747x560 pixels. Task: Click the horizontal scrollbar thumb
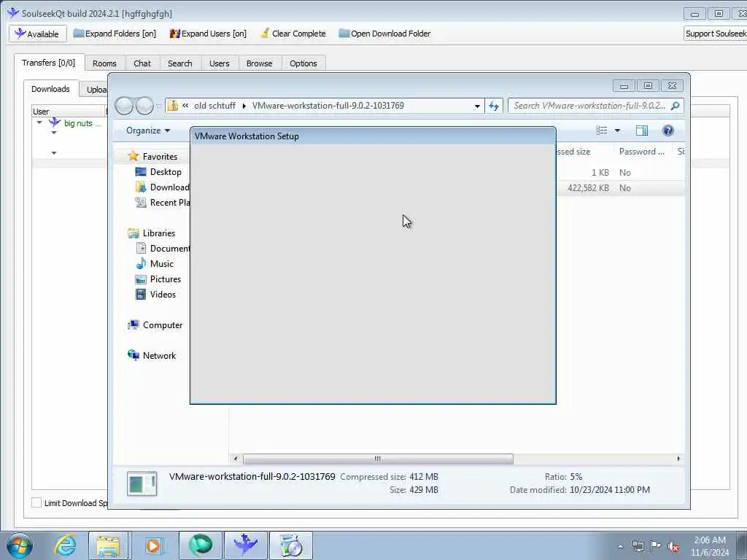[379, 459]
